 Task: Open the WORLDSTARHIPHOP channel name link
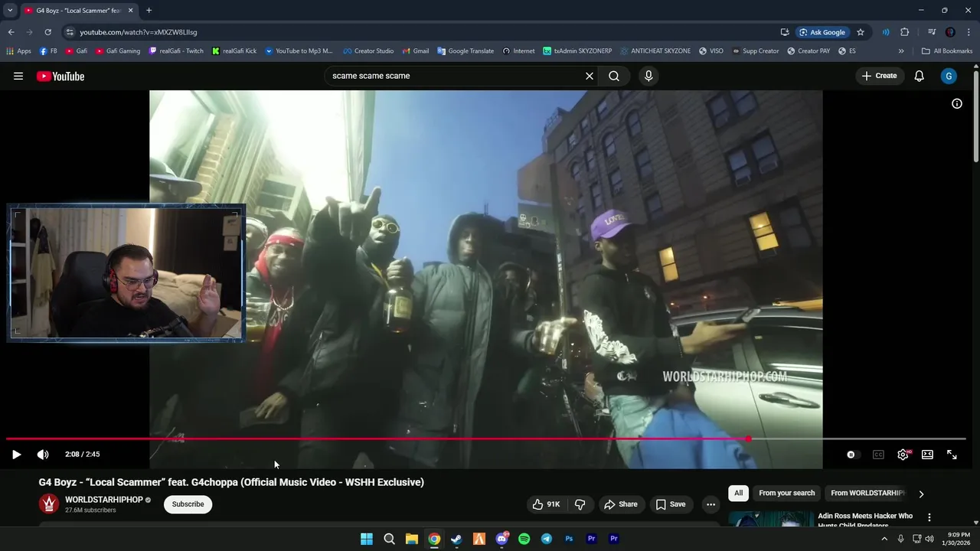[x=104, y=500]
